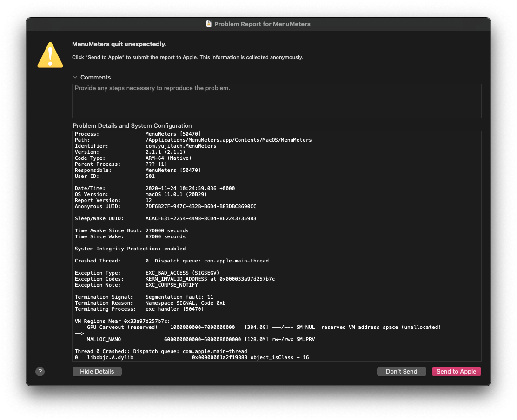This screenshot has width=517, height=420.
Task: Click 'Time Awake Since Boot: 270000 seconds'
Action: 132,230
